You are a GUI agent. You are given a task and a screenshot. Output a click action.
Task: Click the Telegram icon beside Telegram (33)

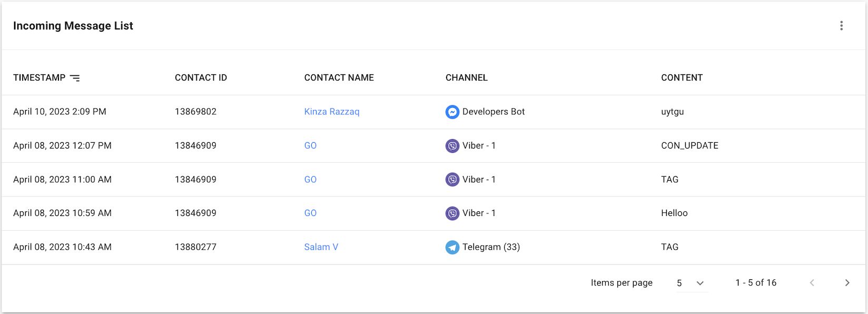pos(452,247)
